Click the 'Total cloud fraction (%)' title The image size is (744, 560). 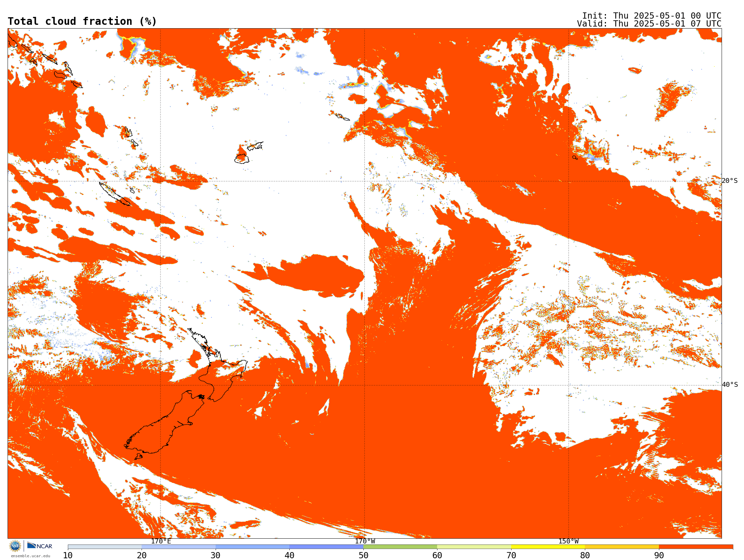coord(82,21)
